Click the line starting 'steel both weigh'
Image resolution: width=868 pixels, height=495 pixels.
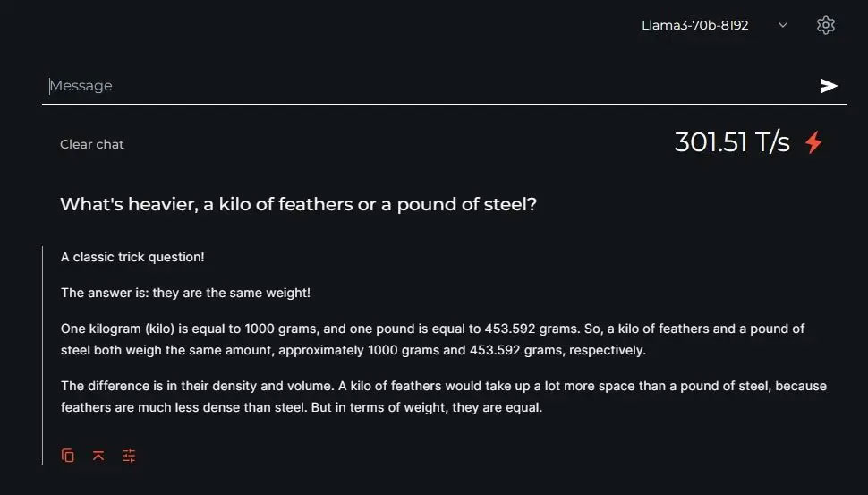[353, 351]
